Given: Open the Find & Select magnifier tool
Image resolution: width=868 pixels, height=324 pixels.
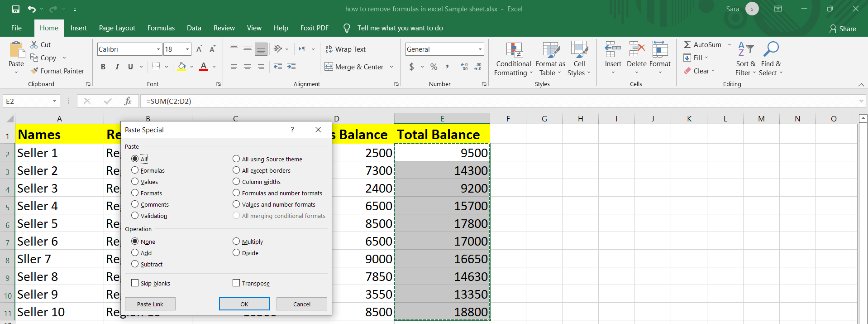Looking at the screenshot, I should pos(771,49).
